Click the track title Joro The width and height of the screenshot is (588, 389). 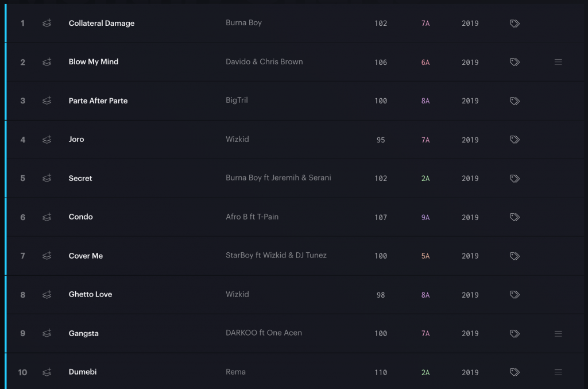pyautogui.click(x=76, y=140)
